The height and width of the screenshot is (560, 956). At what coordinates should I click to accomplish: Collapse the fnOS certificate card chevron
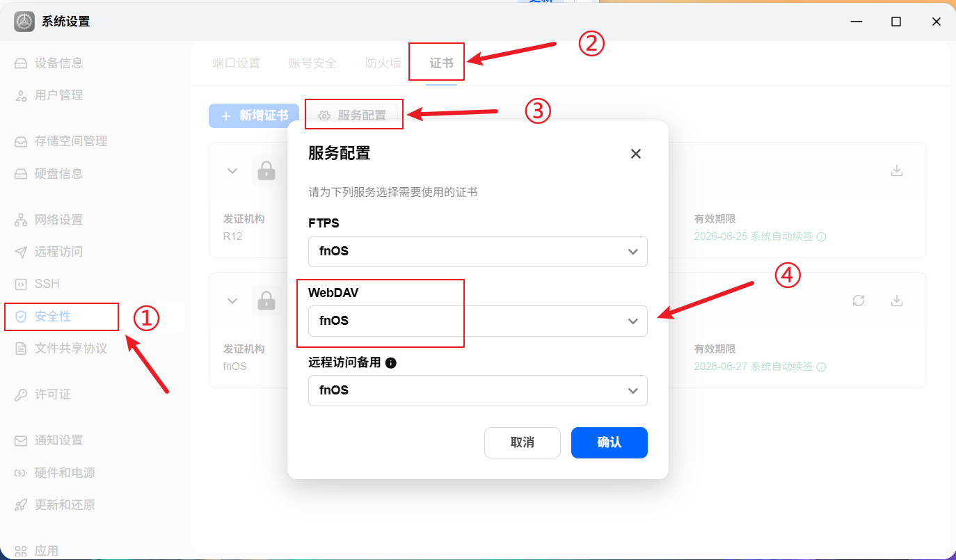point(232,301)
